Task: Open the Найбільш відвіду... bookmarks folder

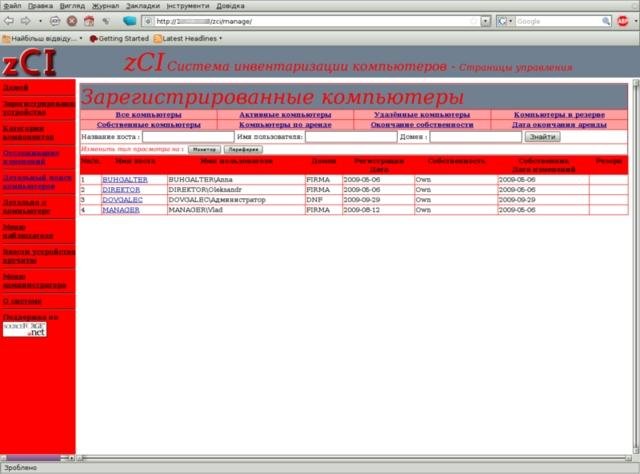Action: click(42, 38)
